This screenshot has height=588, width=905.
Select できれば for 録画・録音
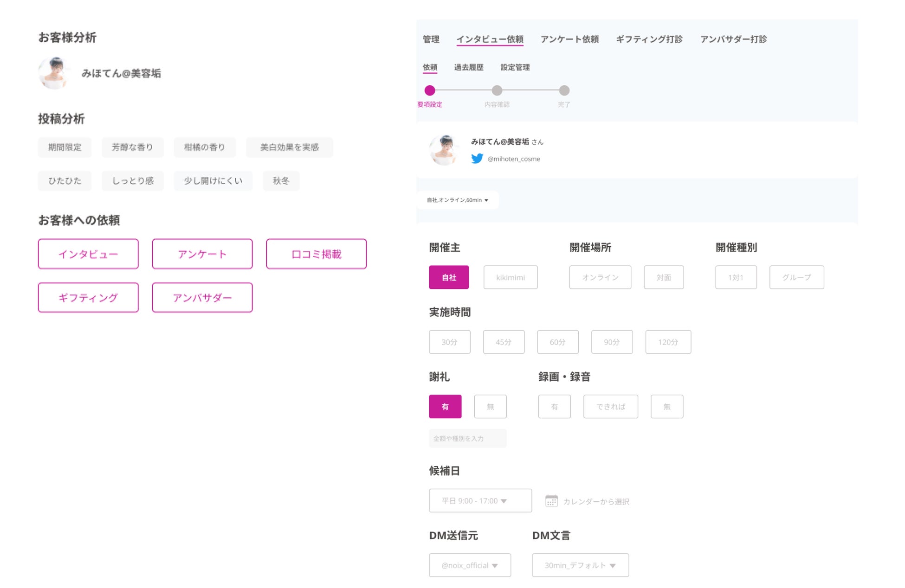click(x=610, y=406)
